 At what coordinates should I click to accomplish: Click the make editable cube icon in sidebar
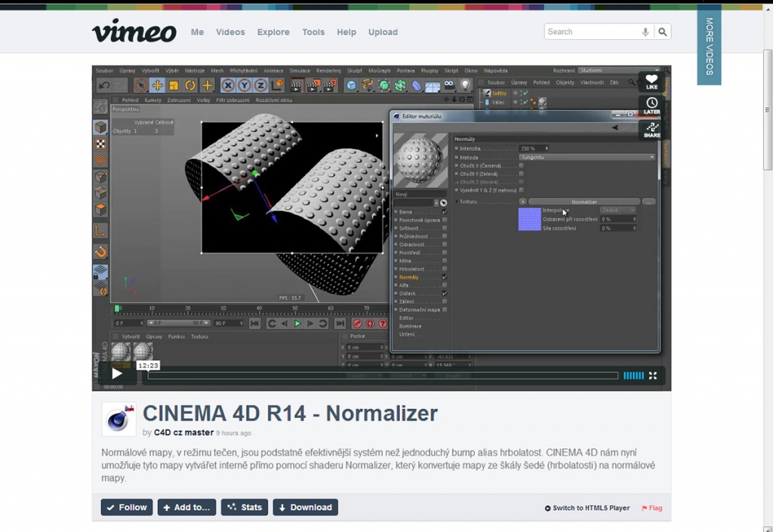point(100,127)
